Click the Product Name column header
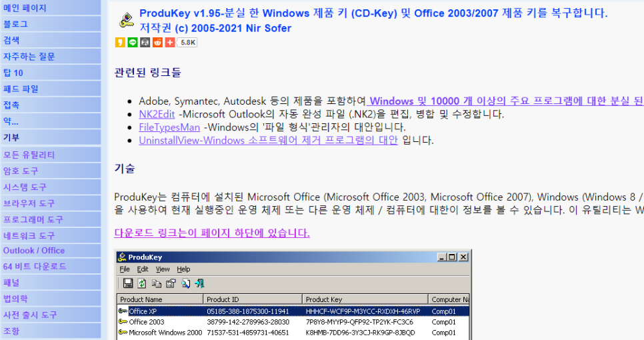This screenshot has width=644, height=340. [x=160, y=299]
